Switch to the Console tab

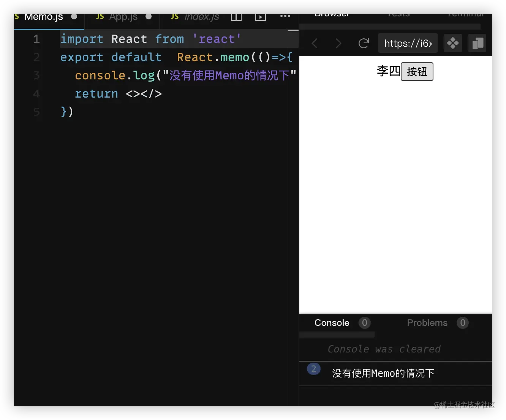click(x=332, y=323)
